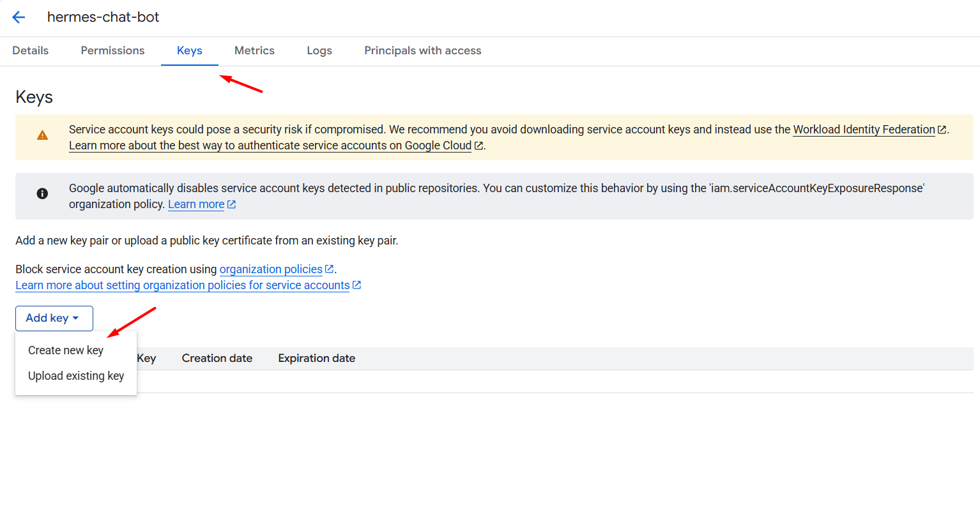Screen dimensions: 980x510
Task: Show Principals with access tab
Action: (x=423, y=51)
